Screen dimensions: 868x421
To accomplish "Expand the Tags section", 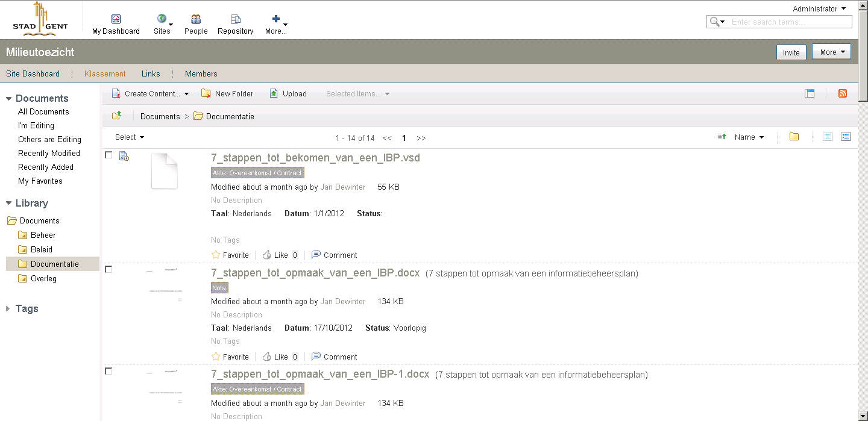I will click(22, 308).
